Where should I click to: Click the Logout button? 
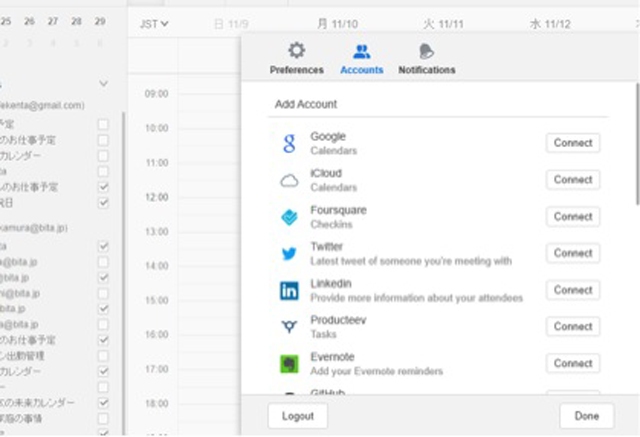298,416
